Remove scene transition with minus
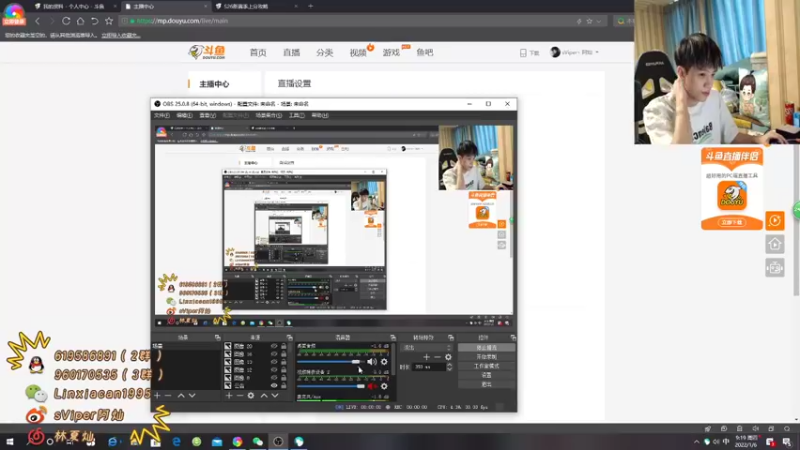Viewport: 800px width, 450px height. [437, 357]
